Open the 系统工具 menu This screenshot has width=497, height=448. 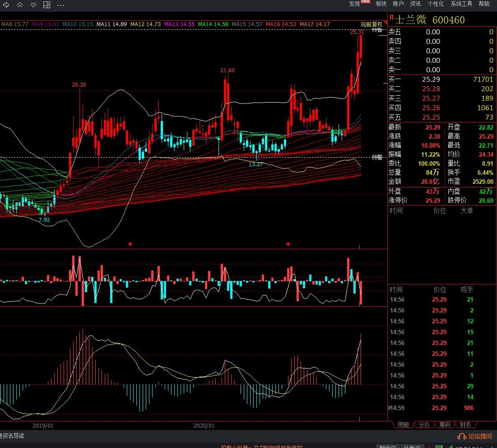pos(461,4)
